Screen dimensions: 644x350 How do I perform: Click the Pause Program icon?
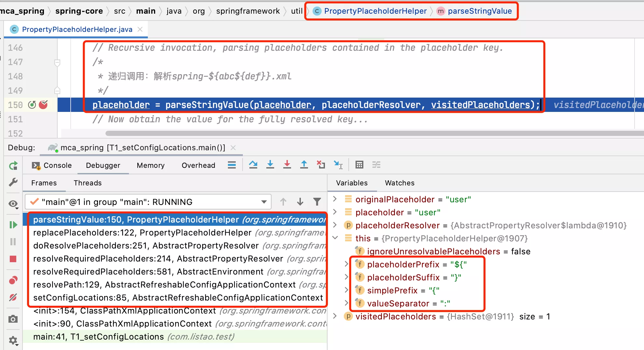point(13,242)
